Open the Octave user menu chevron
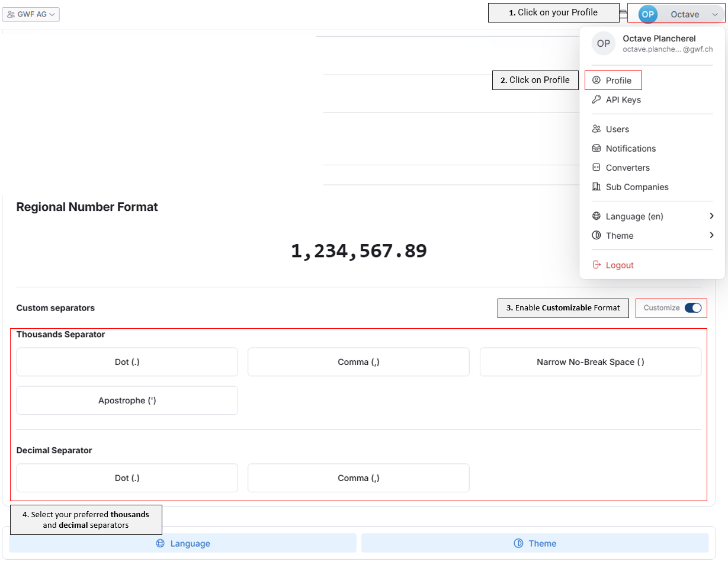Image resolution: width=728 pixels, height=561 pixels. pos(715,14)
